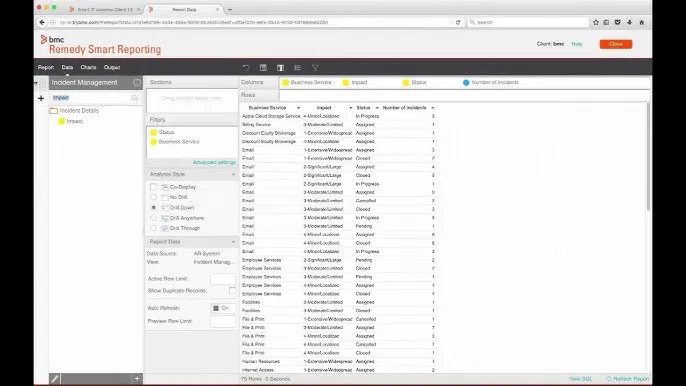This screenshot has width=686, height=386.
Task: Open the browser downloads arrow icon
Action: pos(630,22)
